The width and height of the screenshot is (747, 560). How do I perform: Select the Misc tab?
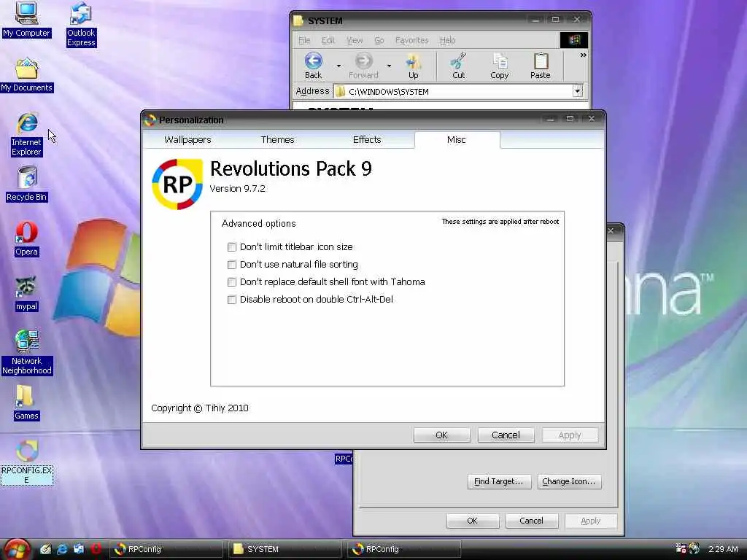(x=457, y=139)
